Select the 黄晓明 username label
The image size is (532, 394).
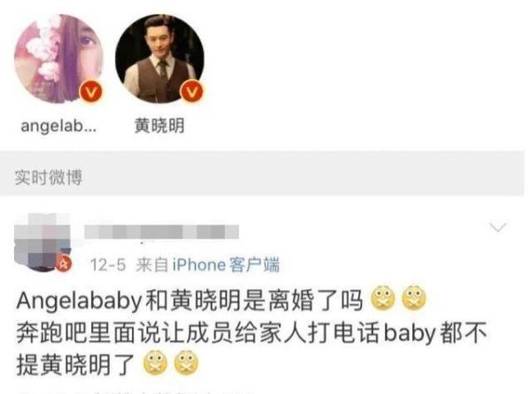click(x=160, y=126)
